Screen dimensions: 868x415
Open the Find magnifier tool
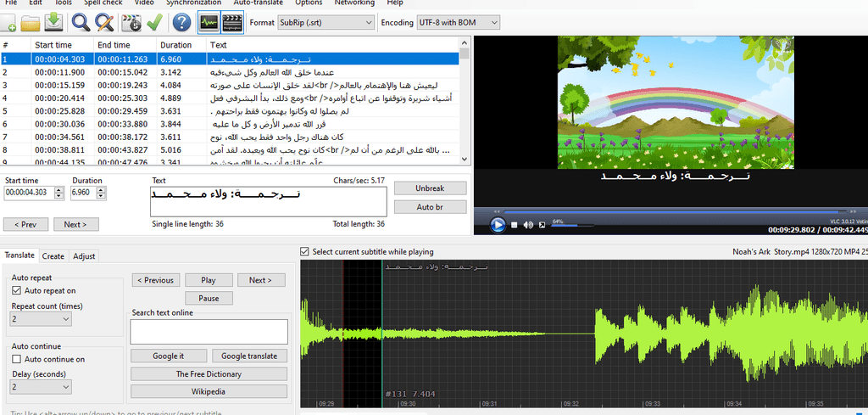click(x=81, y=23)
